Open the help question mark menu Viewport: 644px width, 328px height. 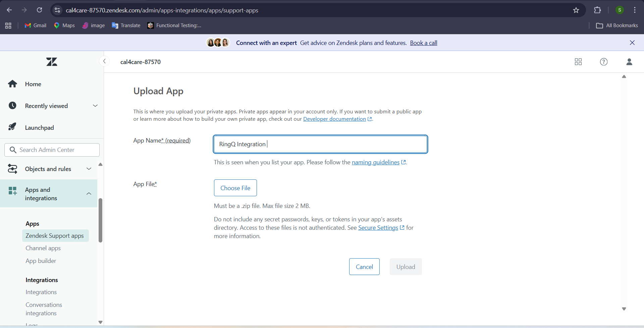point(604,62)
